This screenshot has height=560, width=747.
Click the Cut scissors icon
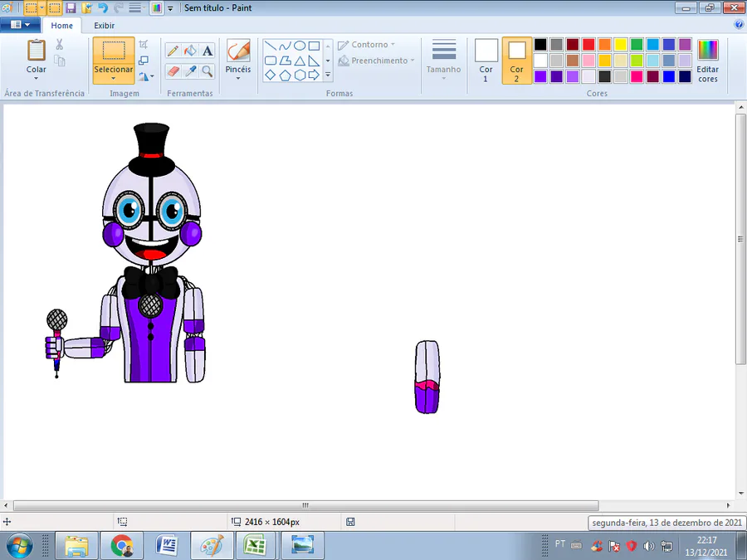click(x=59, y=44)
